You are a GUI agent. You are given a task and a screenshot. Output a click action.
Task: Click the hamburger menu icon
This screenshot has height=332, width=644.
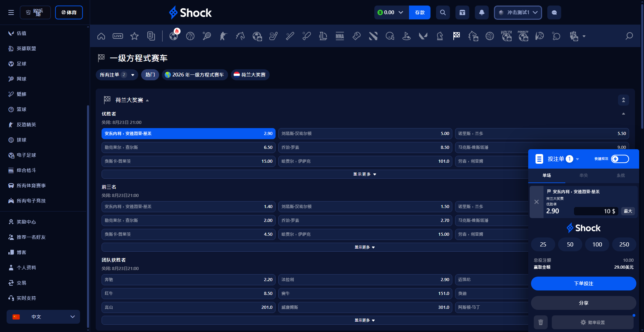pos(11,12)
